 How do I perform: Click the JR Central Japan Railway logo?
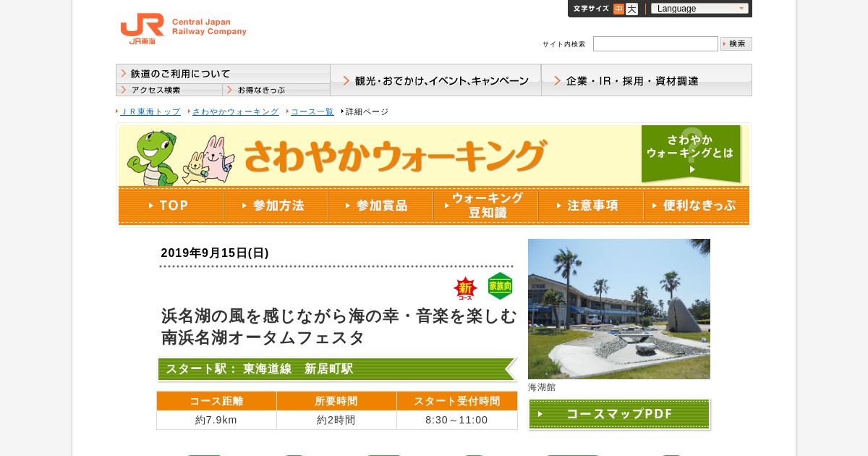point(183,29)
